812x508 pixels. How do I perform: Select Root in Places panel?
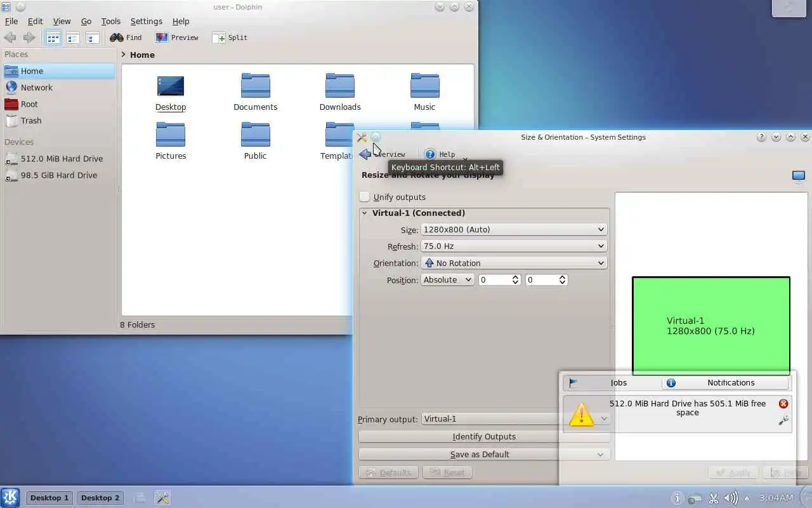(59, 104)
